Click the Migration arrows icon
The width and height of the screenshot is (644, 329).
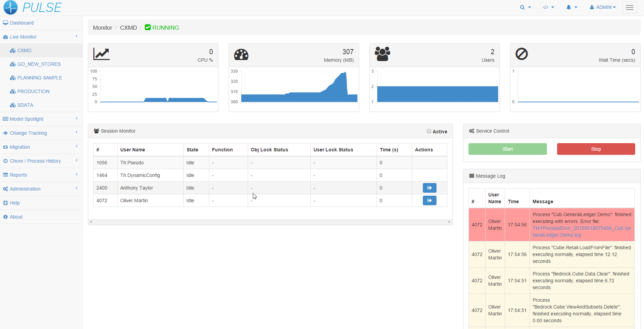5,147
